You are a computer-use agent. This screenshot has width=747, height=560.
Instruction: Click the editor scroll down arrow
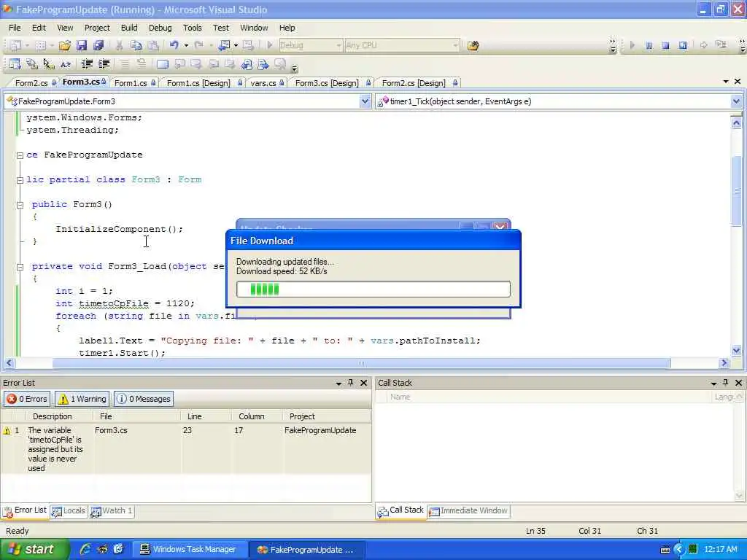736,350
